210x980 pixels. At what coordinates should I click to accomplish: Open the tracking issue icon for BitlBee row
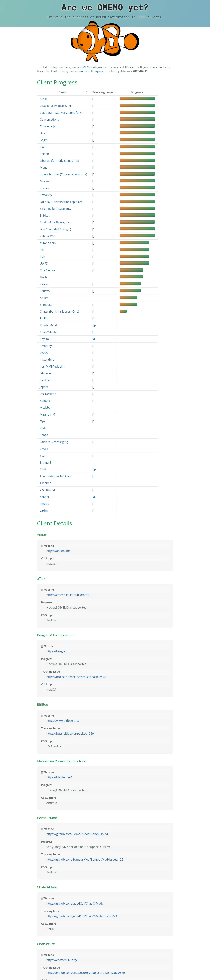pos(93,319)
